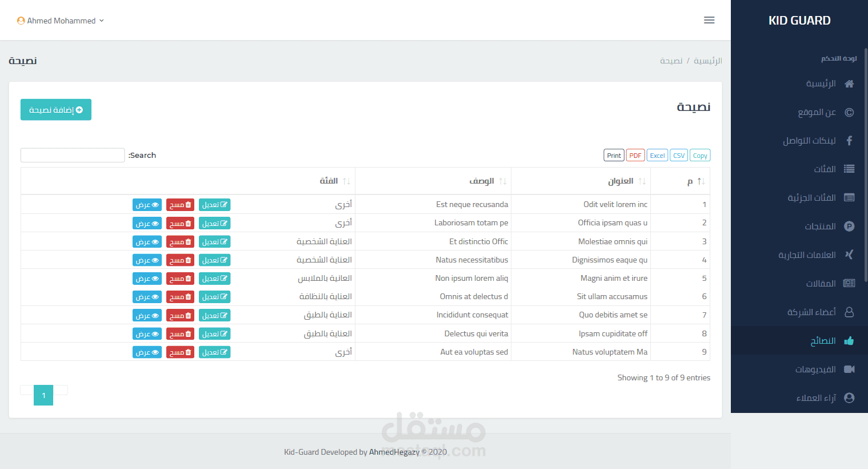Click the الرئيسية breadcrumb link
868x469 pixels.
[x=708, y=61]
